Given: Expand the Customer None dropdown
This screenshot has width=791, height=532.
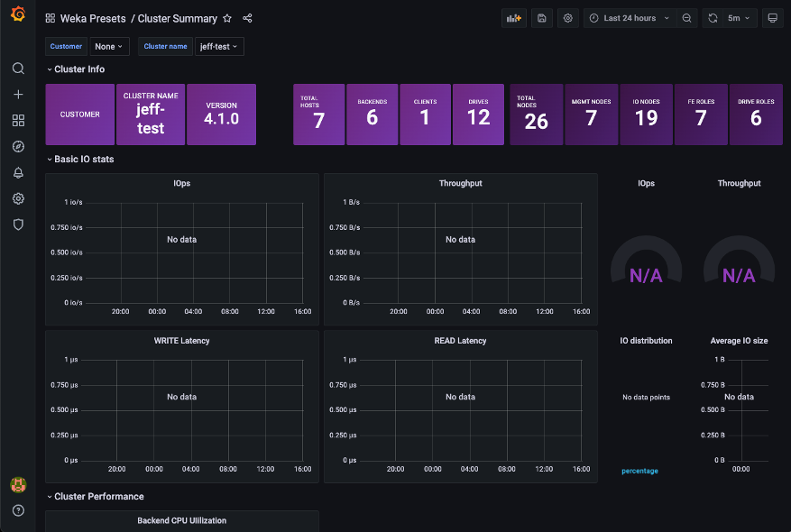Looking at the screenshot, I should tap(110, 46).
